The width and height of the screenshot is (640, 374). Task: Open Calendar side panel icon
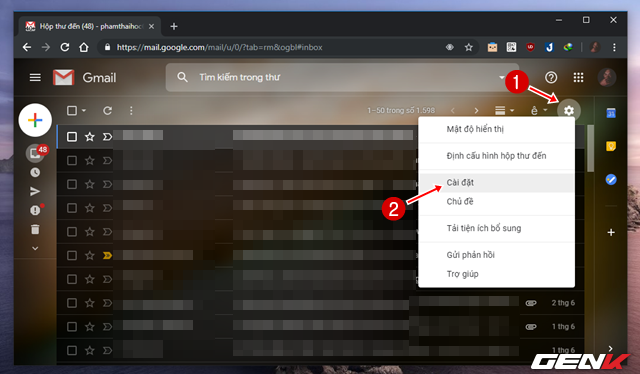click(611, 113)
